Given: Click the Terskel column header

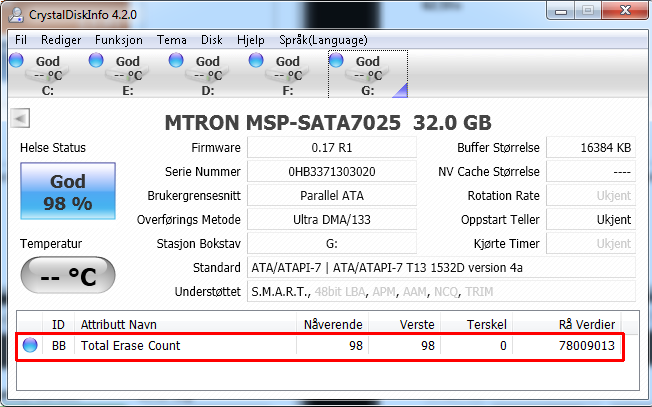Looking at the screenshot, I should click(x=477, y=324).
